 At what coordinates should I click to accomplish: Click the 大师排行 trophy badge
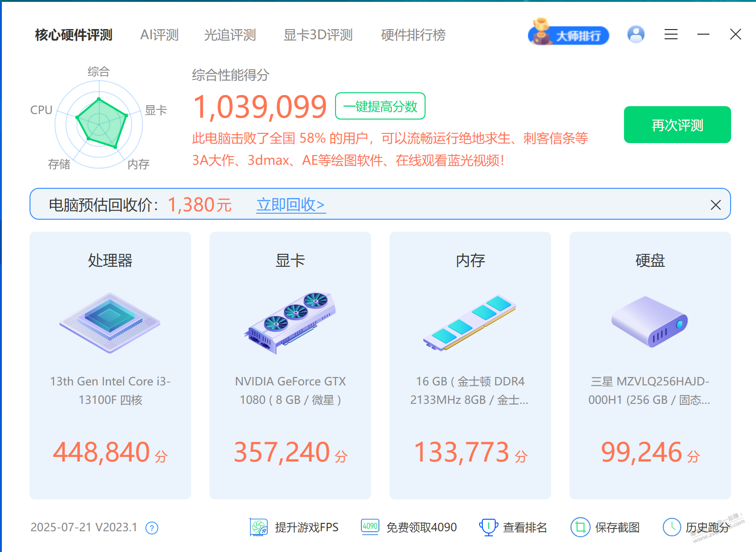[568, 32]
